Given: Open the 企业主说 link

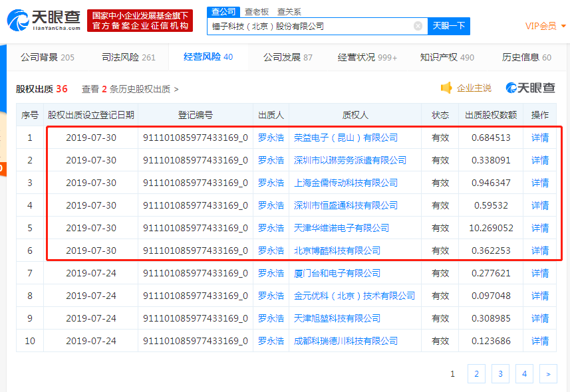Looking at the screenshot, I should [x=474, y=88].
